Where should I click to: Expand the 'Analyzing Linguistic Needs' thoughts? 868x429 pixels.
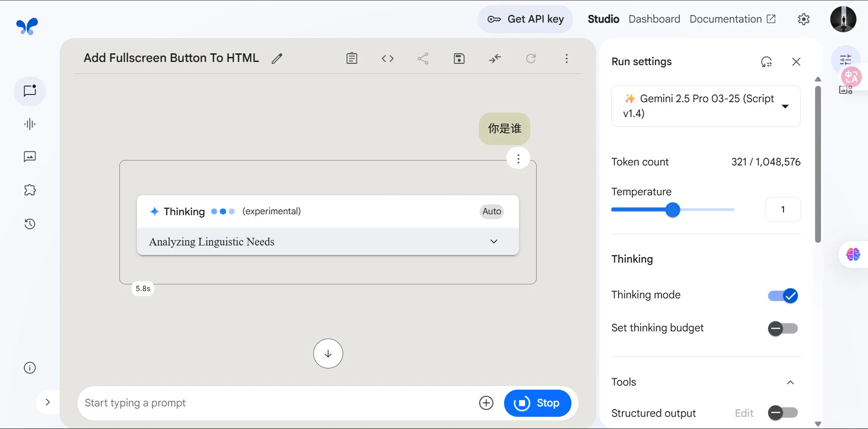point(328,242)
